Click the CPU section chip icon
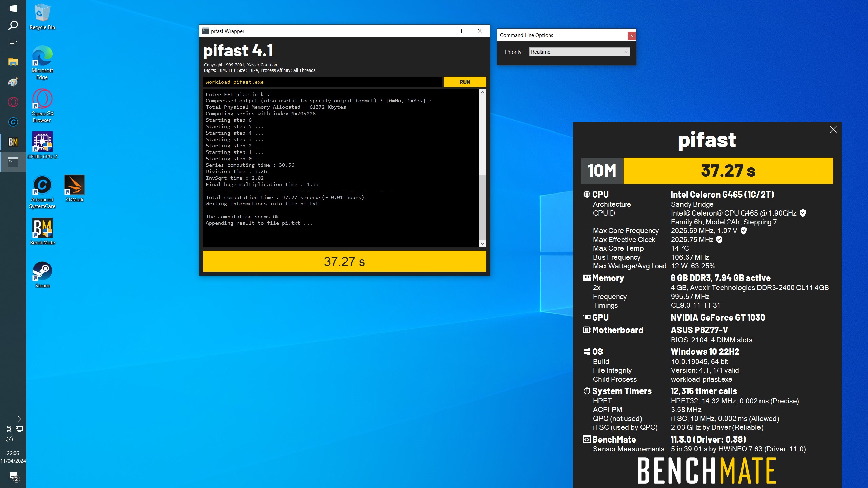The image size is (868, 488). [x=587, y=194]
